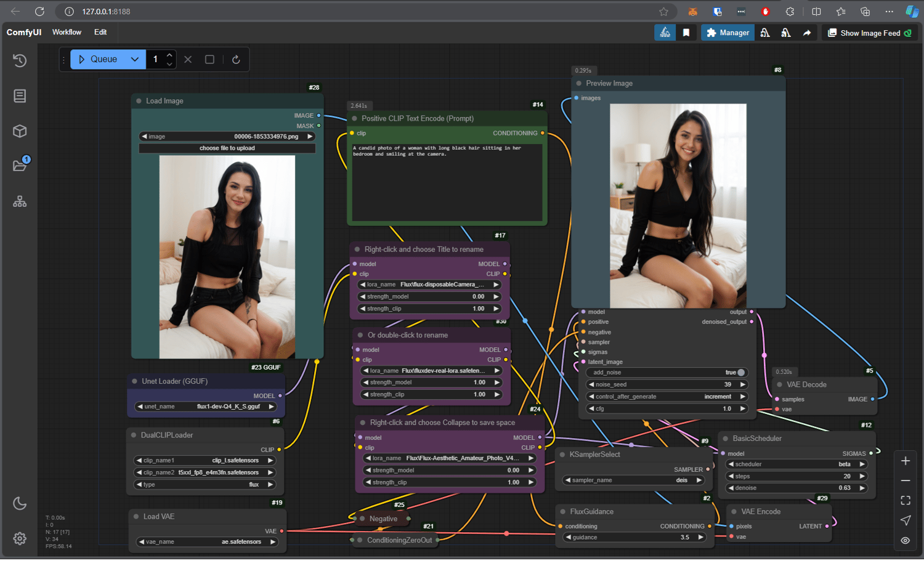Open DualCLIPLoader type flux selector
This screenshot has width=924, height=563.
[x=205, y=484]
